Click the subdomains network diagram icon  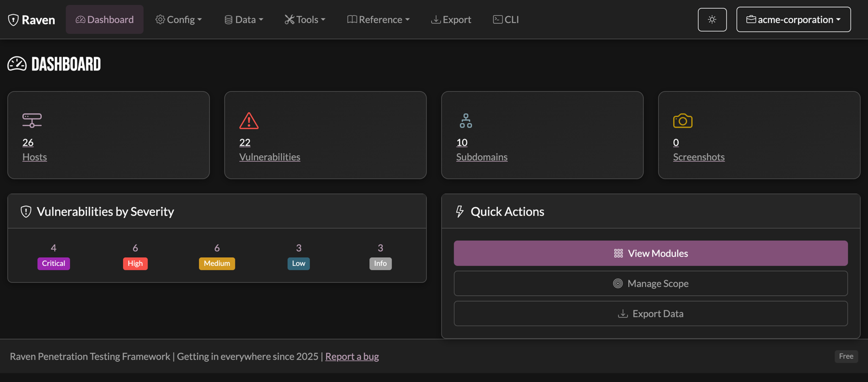point(466,120)
